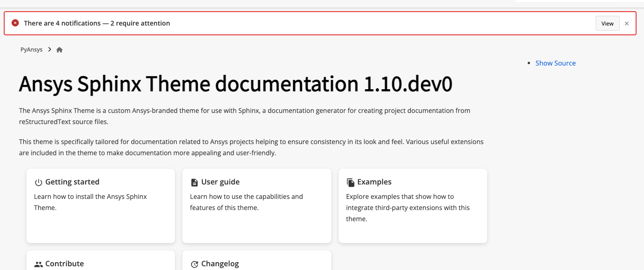
Task: Click text 'Learn how to install the Ansys Sphinx Theme'
Action: click(90, 202)
